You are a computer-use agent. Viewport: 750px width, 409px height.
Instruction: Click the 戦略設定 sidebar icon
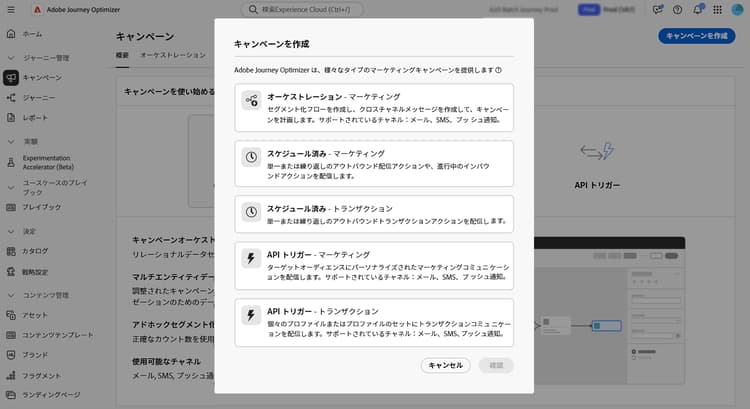pyautogui.click(x=11, y=272)
